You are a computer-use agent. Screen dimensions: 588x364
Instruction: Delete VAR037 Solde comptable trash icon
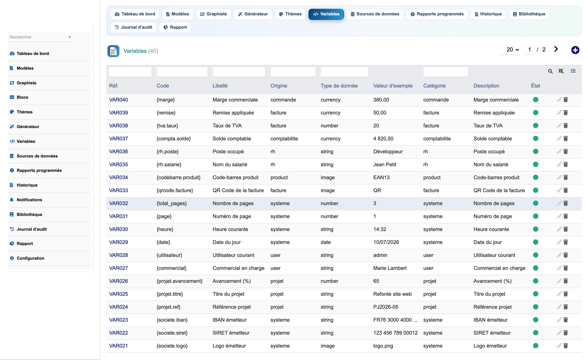coord(566,139)
